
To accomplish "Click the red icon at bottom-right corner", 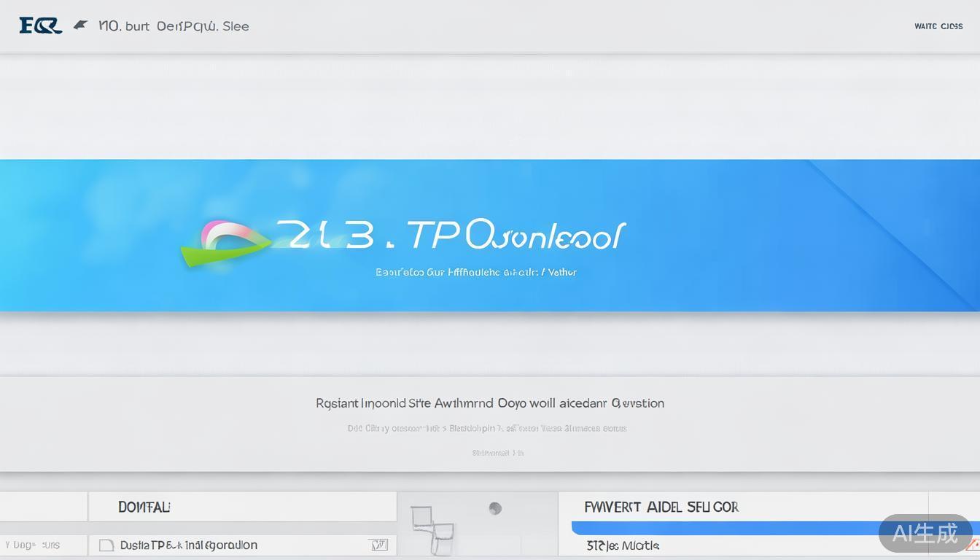I will click(973, 544).
